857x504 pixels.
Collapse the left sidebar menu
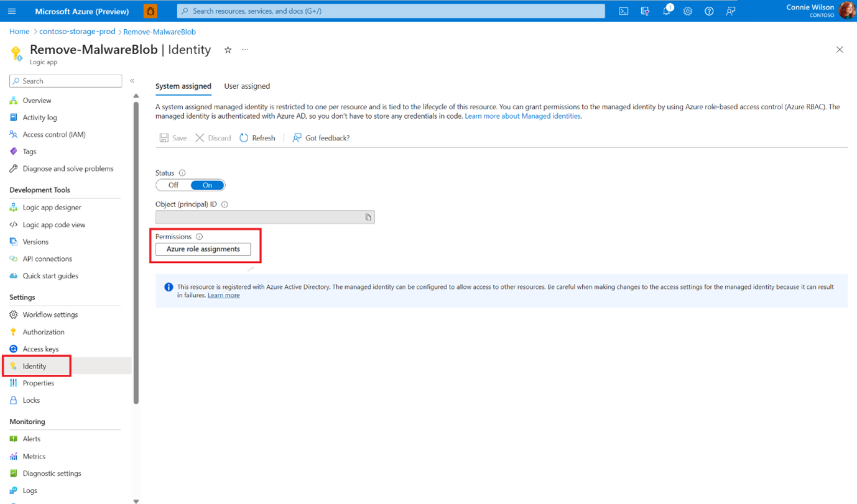(132, 81)
